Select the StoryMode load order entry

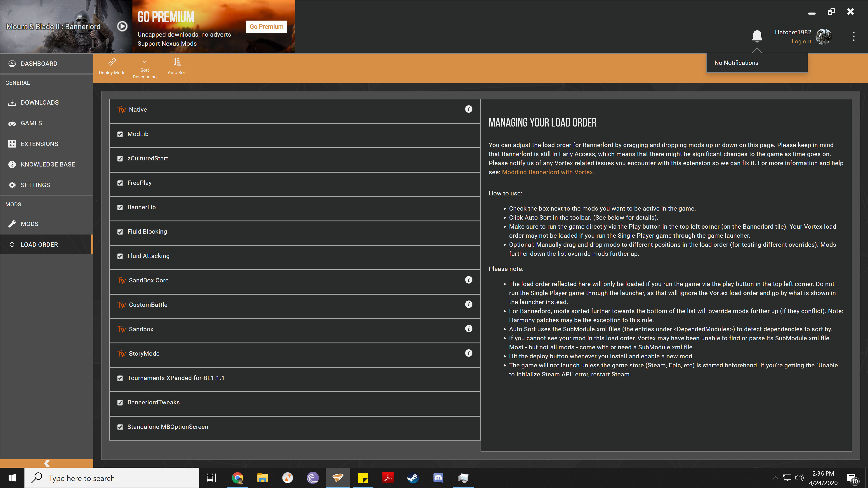295,355
